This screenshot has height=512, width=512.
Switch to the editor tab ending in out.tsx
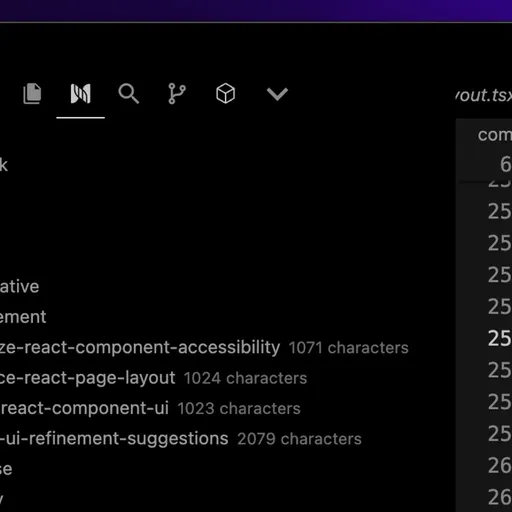[x=483, y=95]
